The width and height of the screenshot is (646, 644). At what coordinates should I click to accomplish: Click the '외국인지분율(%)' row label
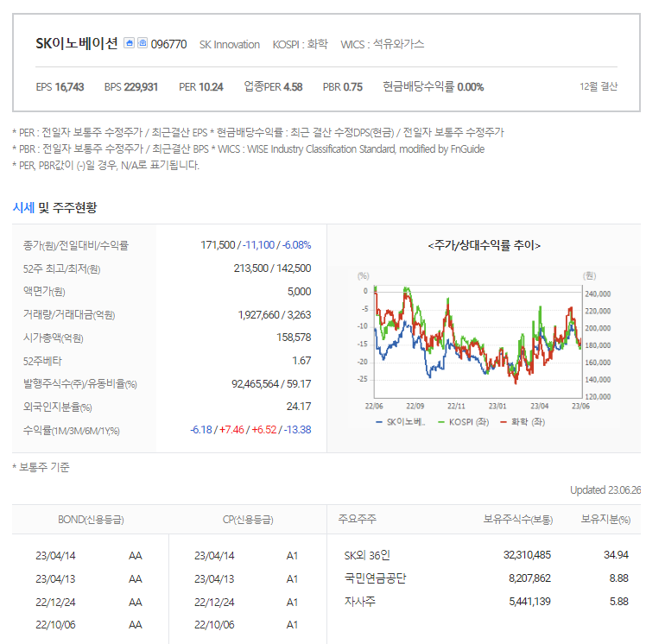57,407
